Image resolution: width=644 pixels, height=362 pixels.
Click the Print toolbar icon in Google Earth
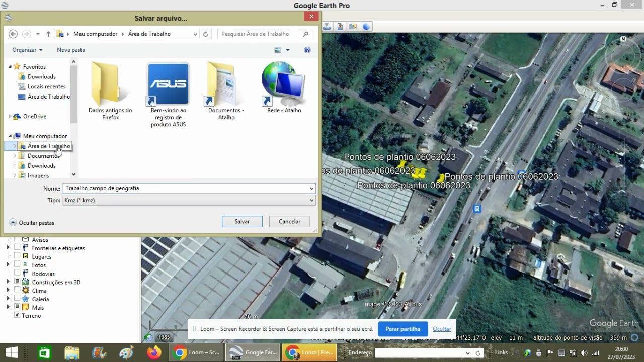(x=328, y=27)
